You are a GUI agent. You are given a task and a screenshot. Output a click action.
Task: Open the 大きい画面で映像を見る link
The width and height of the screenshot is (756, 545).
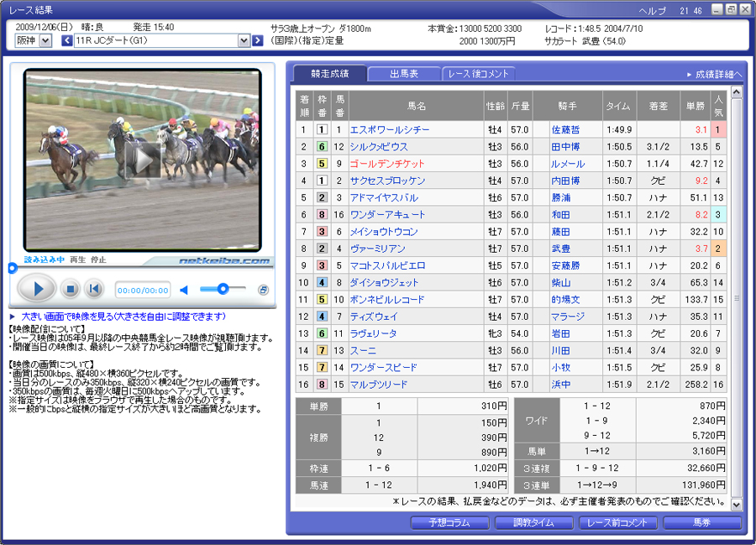coord(123,317)
